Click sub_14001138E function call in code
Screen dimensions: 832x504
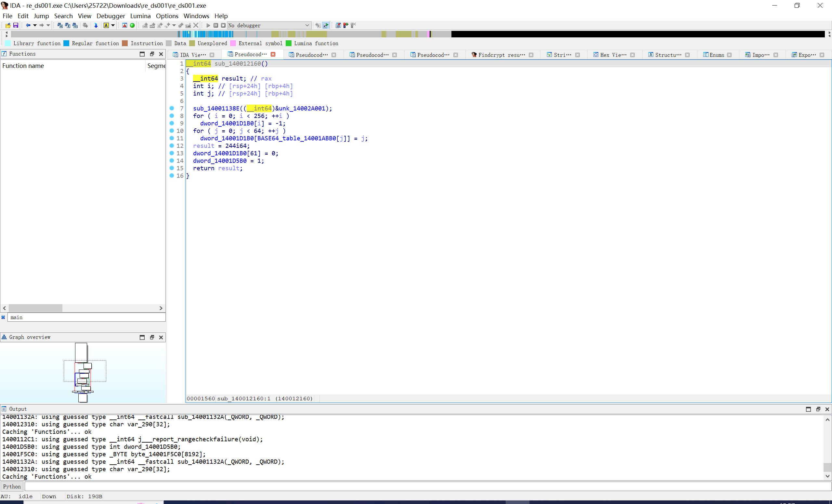point(216,108)
